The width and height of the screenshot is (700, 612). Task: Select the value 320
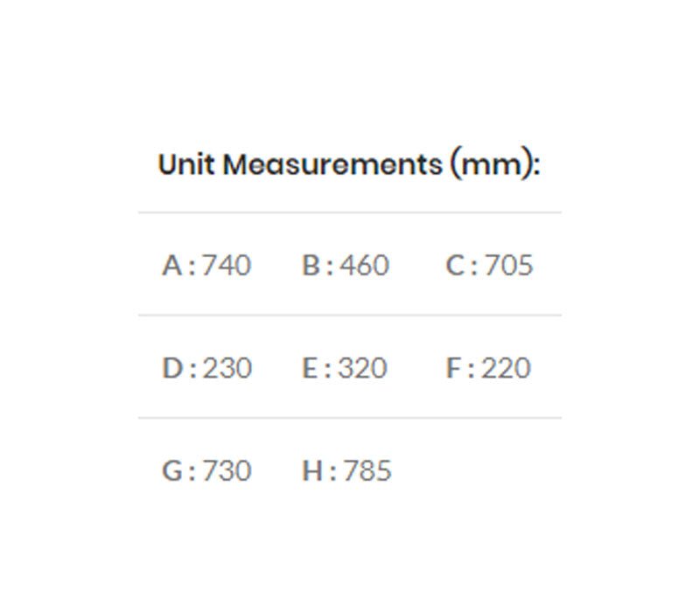362,368
